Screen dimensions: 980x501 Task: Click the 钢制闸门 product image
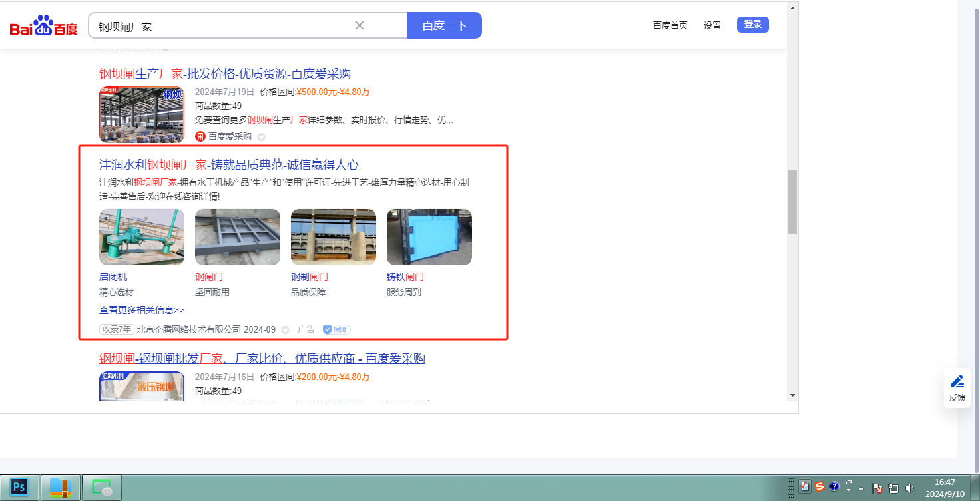click(x=334, y=237)
